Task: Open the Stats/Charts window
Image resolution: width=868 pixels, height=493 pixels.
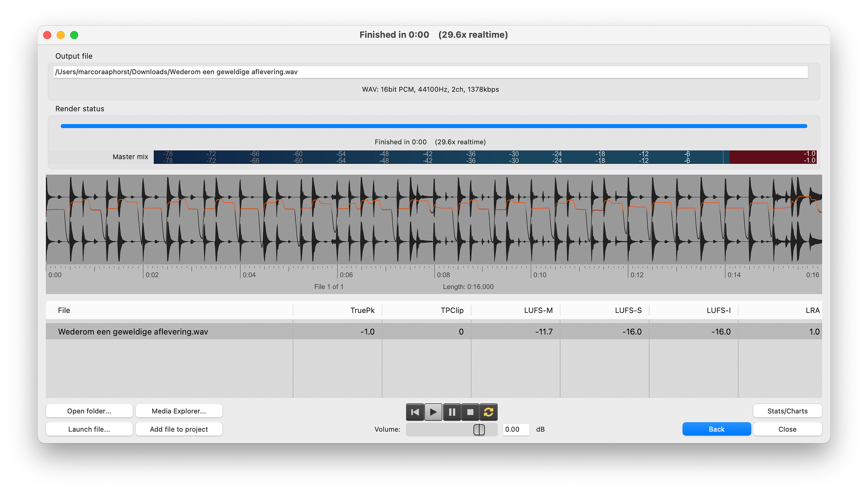Action: tap(787, 411)
